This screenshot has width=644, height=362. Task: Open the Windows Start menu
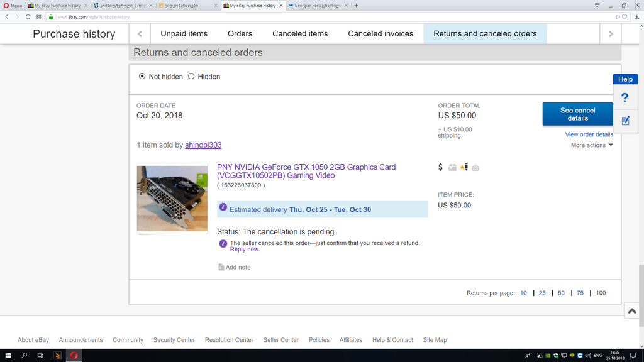(8, 356)
